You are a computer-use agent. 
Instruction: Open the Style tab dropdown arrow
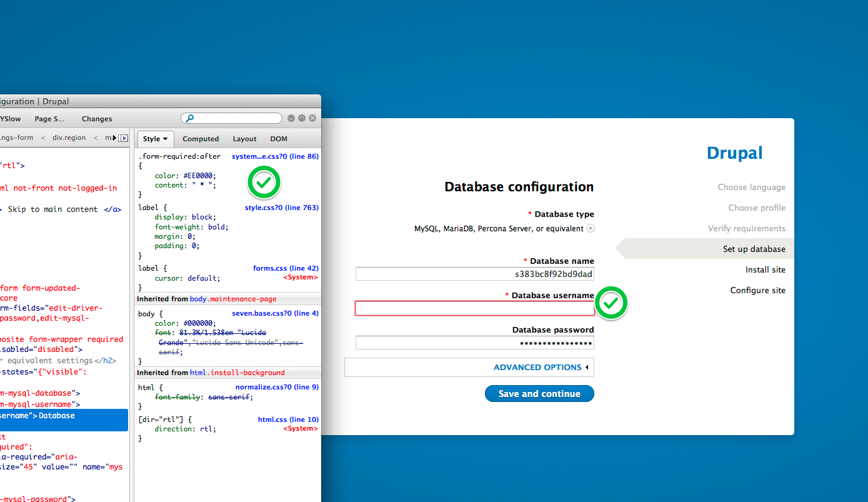tap(166, 139)
